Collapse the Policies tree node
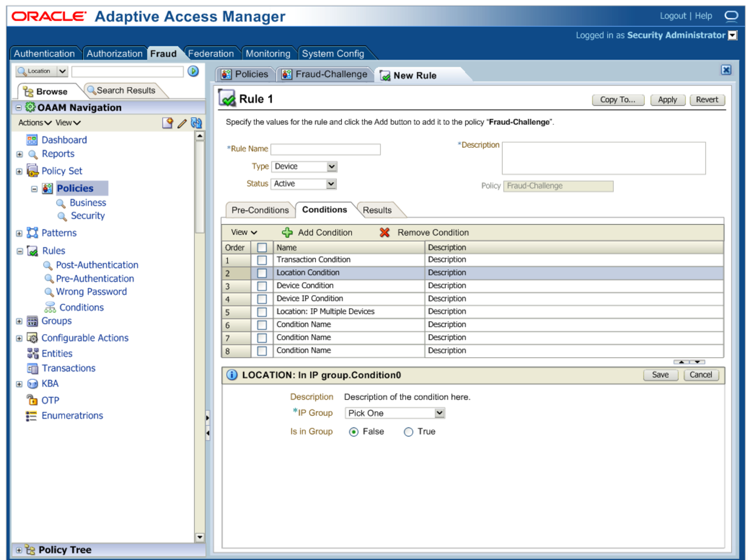748x560 pixels. point(34,189)
